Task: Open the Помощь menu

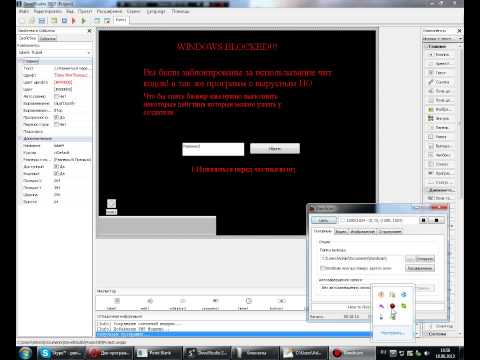Action: 180,11
